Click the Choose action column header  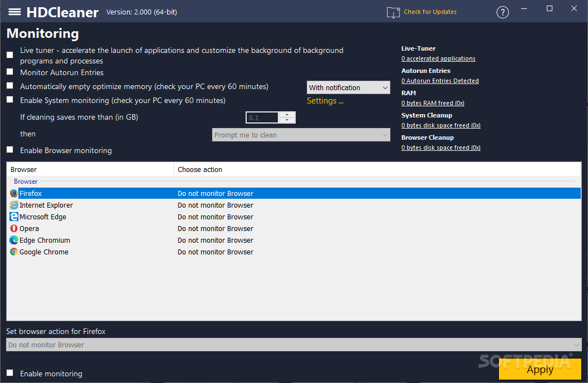[x=378, y=169]
